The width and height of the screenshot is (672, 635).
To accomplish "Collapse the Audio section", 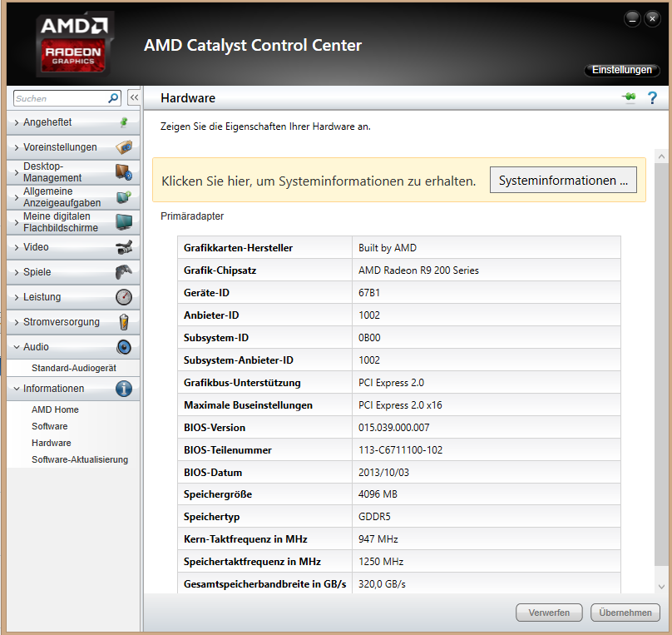I will click(x=73, y=347).
